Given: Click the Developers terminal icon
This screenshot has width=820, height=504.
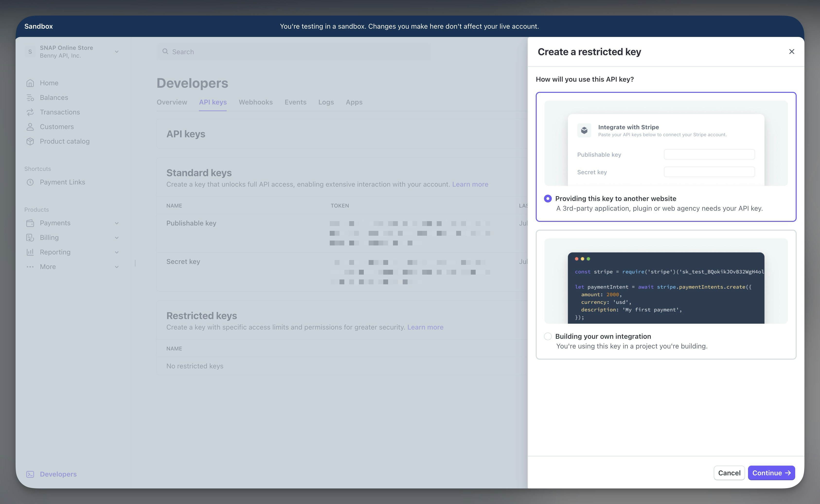Looking at the screenshot, I should pyautogui.click(x=30, y=474).
